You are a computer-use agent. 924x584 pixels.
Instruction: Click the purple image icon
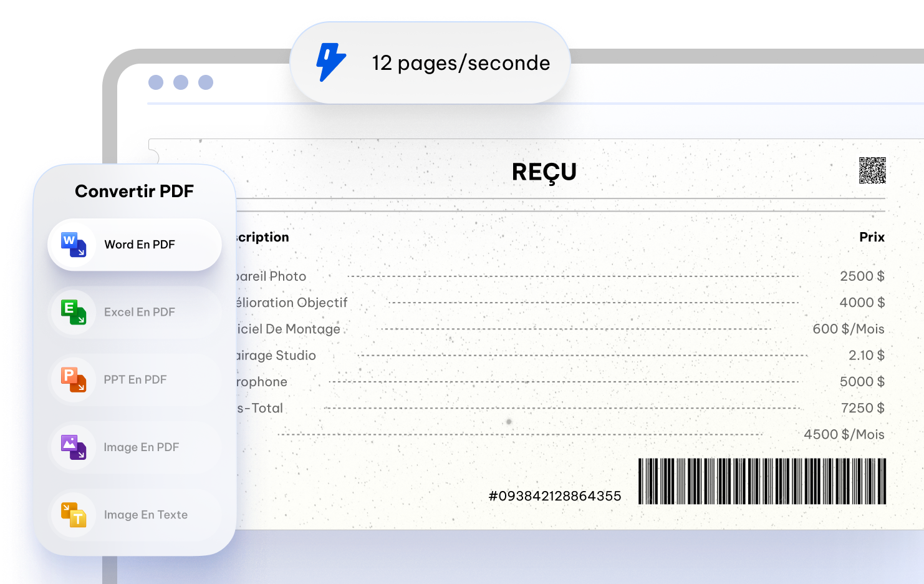coord(74,447)
